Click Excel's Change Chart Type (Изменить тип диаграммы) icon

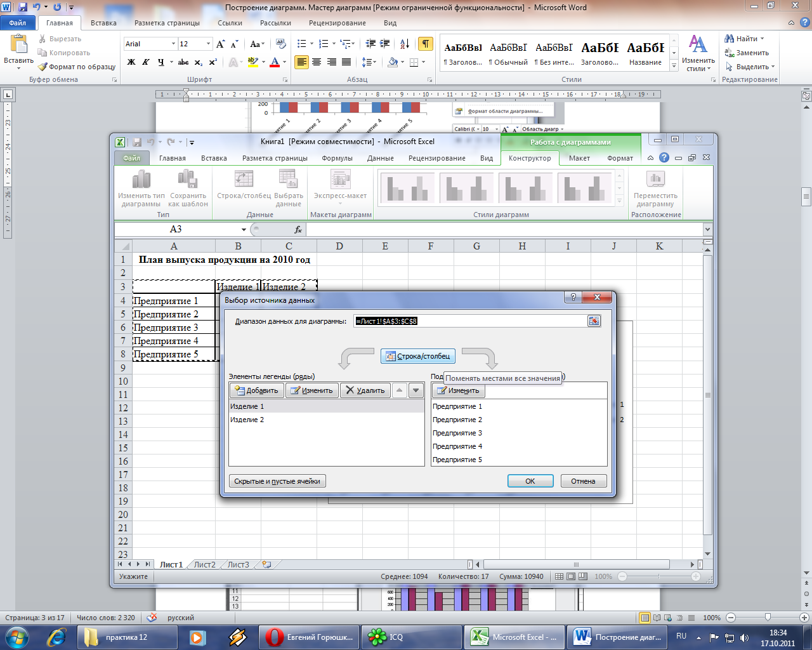(141, 180)
